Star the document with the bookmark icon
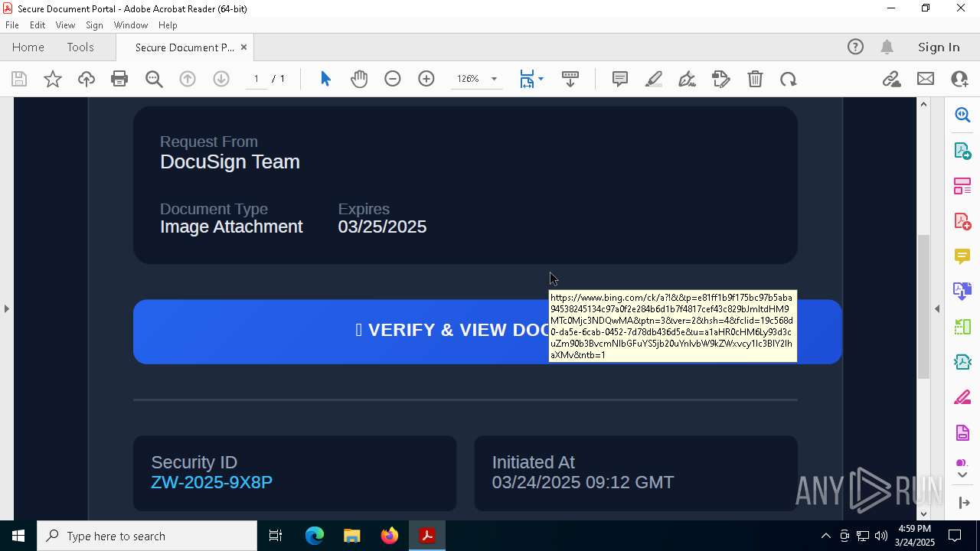 (53, 79)
